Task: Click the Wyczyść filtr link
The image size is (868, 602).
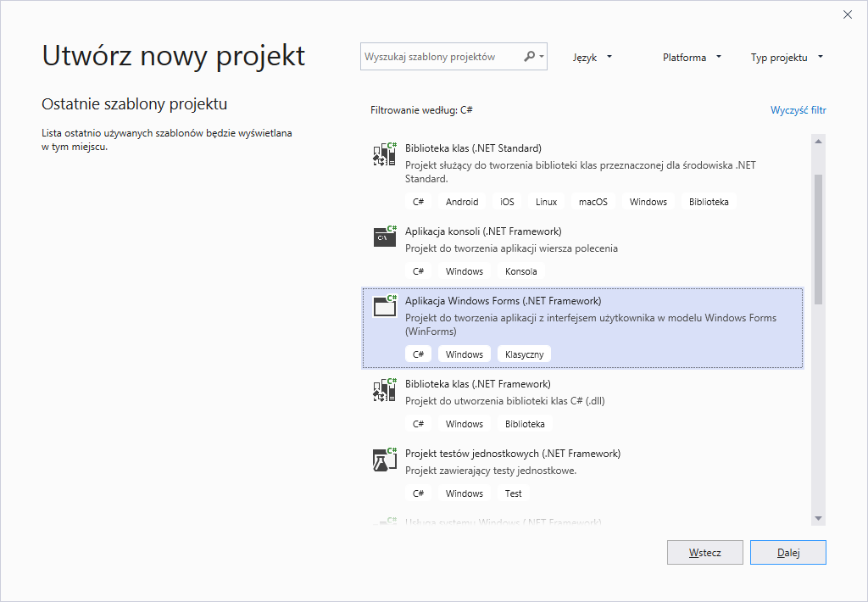Action: coord(798,110)
